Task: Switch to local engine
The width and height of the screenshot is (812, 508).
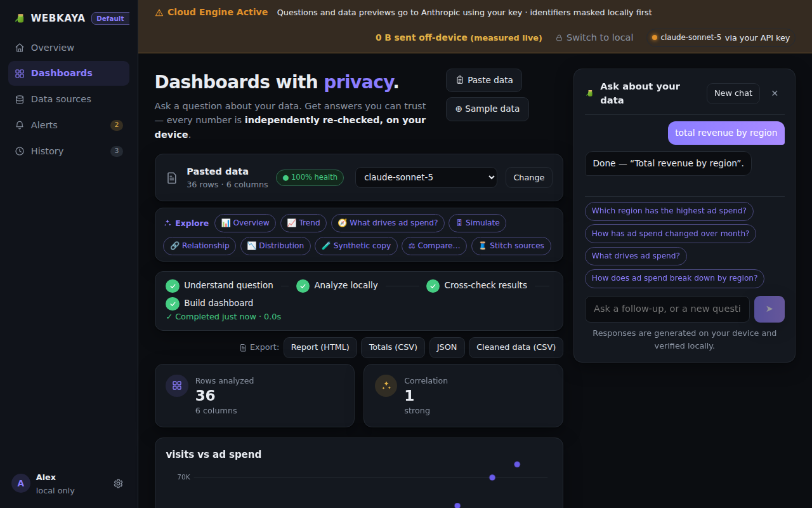Action: [594, 37]
